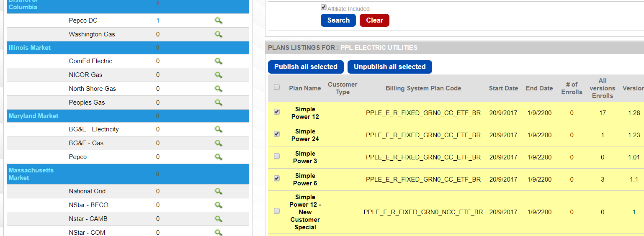This screenshot has width=644, height=236.
Task: Click the Simple Power 24 plan name
Action: pos(305,135)
